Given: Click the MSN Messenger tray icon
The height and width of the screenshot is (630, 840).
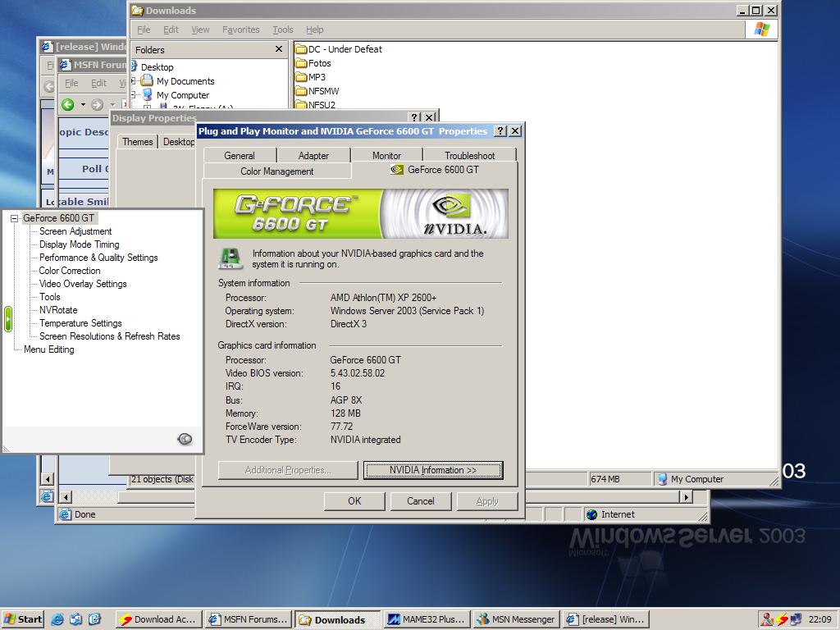Looking at the screenshot, I should point(767,619).
